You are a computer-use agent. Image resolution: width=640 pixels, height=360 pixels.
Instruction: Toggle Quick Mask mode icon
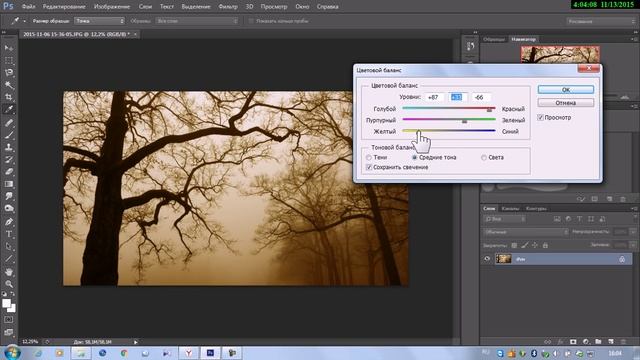9,320
